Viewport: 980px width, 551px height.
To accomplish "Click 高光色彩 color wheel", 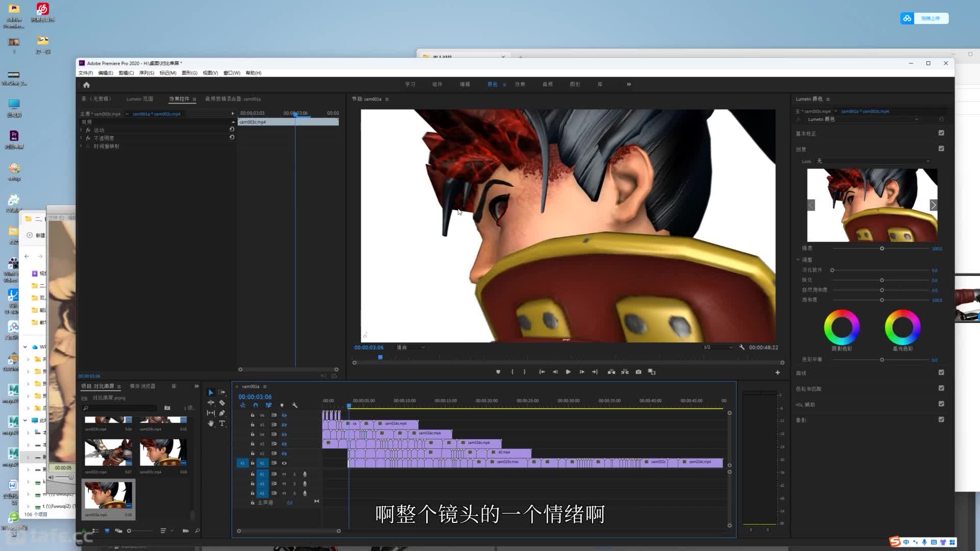I will (x=902, y=327).
